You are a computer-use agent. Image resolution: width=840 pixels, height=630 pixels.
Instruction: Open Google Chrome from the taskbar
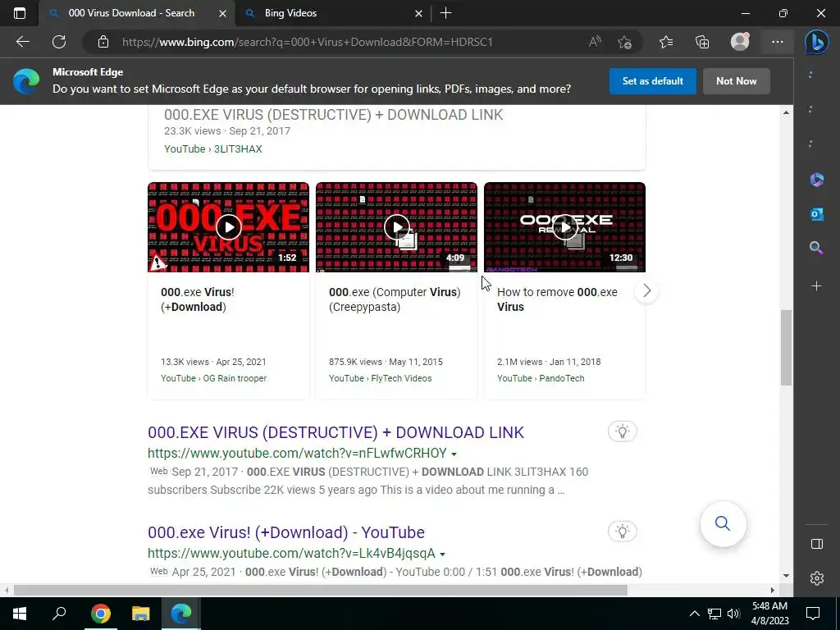click(101, 614)
